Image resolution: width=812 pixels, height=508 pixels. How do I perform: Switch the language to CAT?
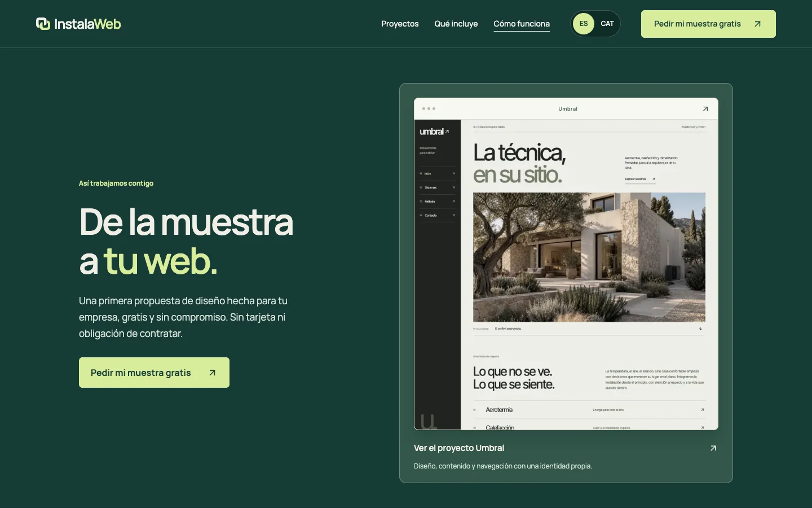pos(607,24)
